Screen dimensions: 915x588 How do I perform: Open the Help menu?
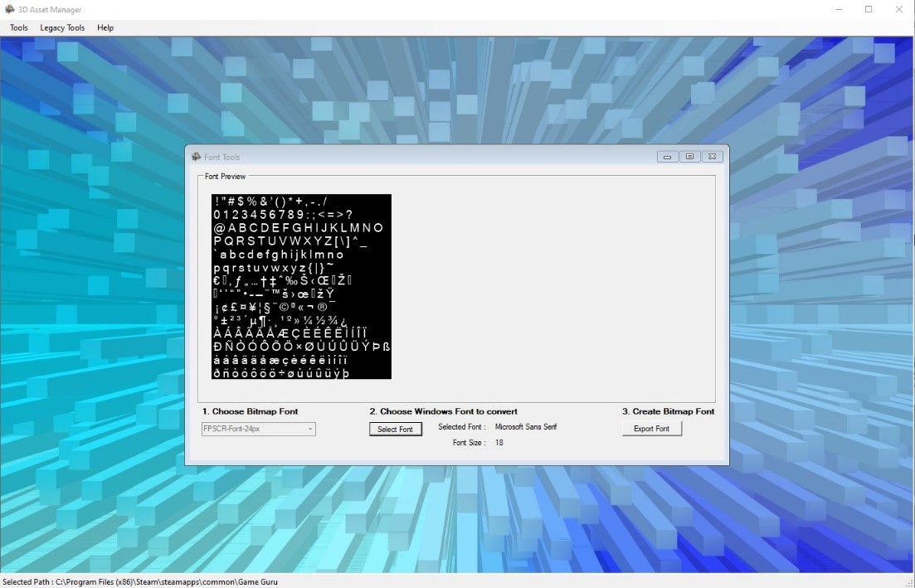click(105, 27)
